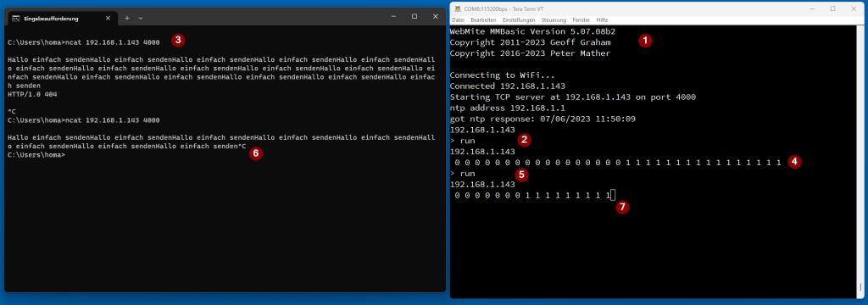Click the Tera Term title 'COM6:115200bps - Tera Term VT'
The height and width of the screenshot is (305, 868).
[504, 8]
